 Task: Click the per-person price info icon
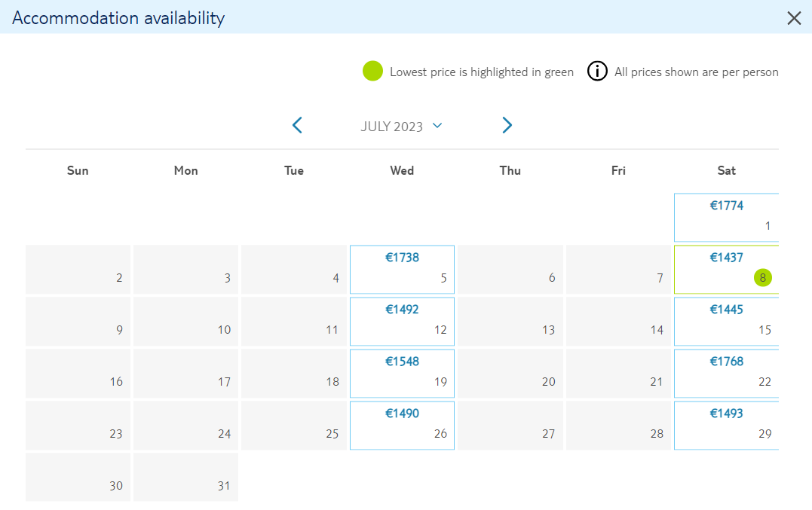(x=597, y=71)
